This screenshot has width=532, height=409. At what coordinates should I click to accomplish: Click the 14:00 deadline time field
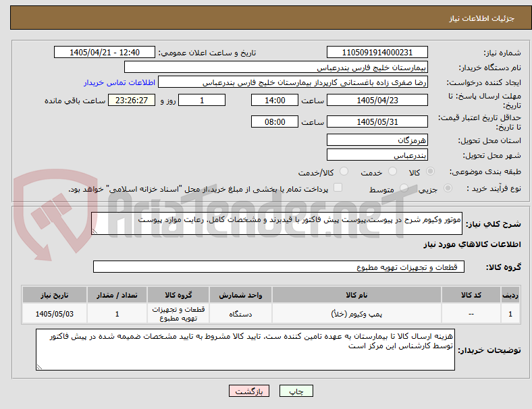[x=275, y=100]
